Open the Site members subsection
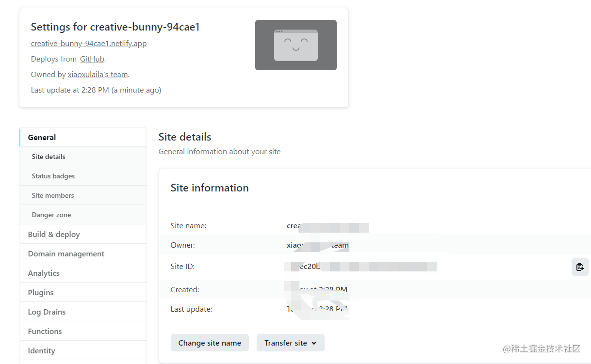Screen dimensions: 591x364 pyautogui.click(x=83, y=195)
